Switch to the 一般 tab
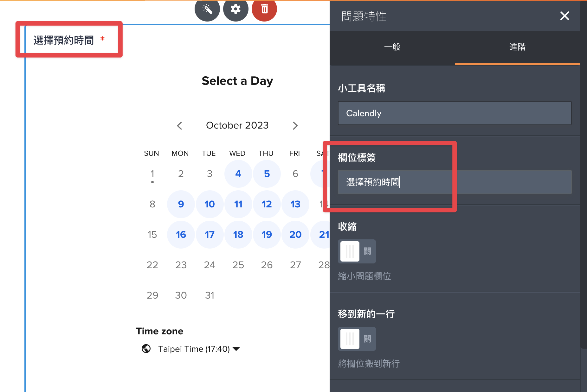The height and width of the screenshot is (392, 587). click(x=392, y=47)
